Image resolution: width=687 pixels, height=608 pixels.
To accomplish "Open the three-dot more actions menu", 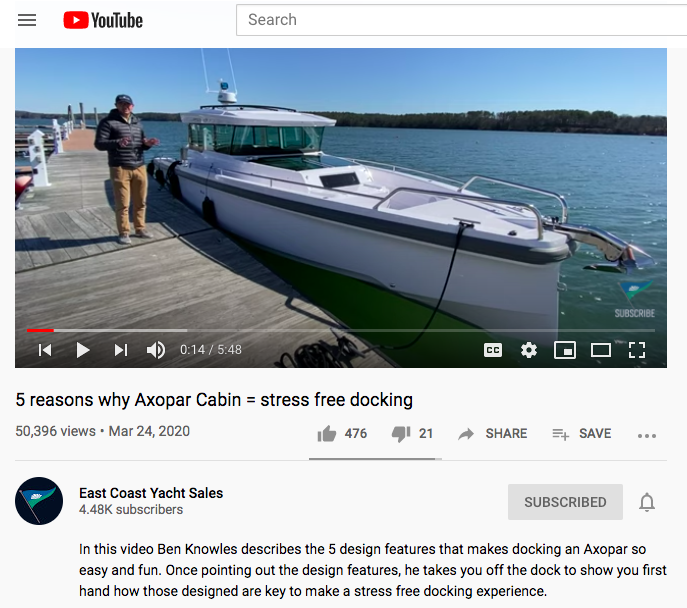I will [647, 435].
